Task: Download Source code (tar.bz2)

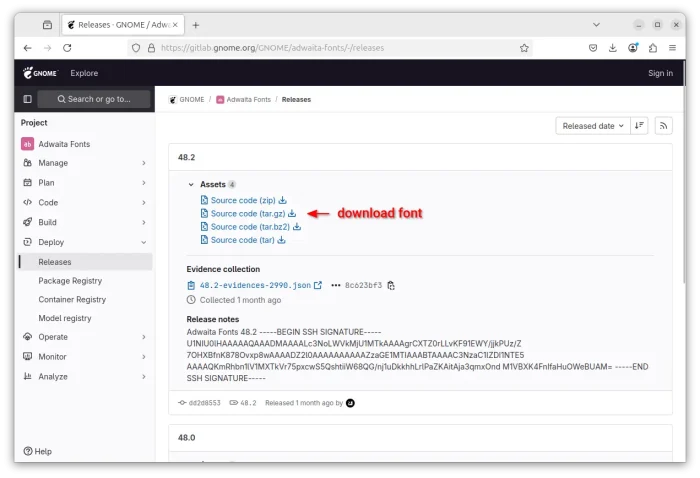Action: point(250,227)
